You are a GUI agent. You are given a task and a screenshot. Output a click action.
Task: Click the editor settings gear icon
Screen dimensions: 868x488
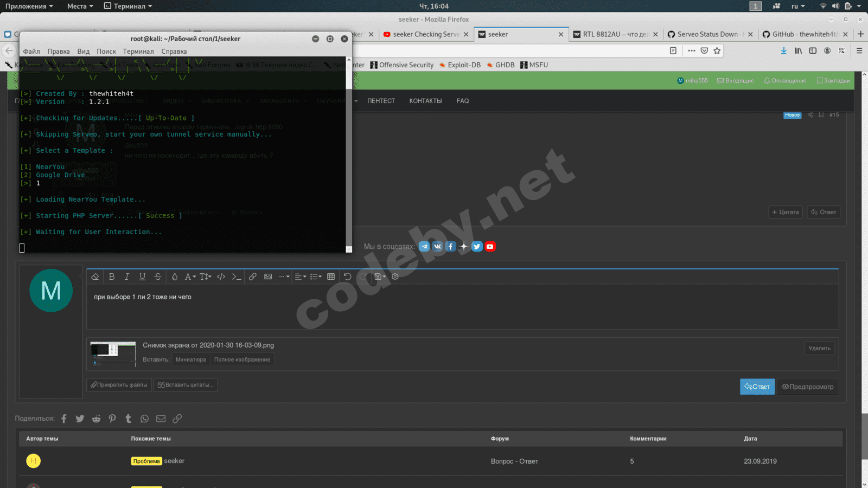coord(395,277)
